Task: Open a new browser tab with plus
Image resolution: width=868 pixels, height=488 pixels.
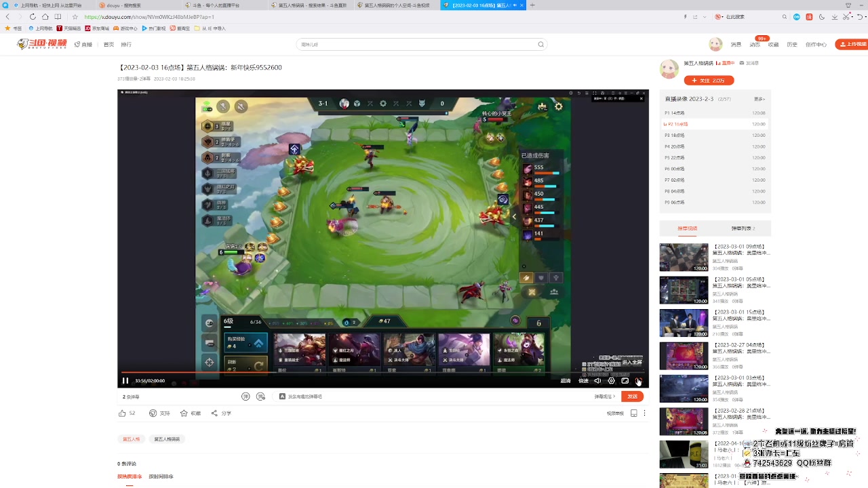Action: pyautogui.click(x=532, y=5)
